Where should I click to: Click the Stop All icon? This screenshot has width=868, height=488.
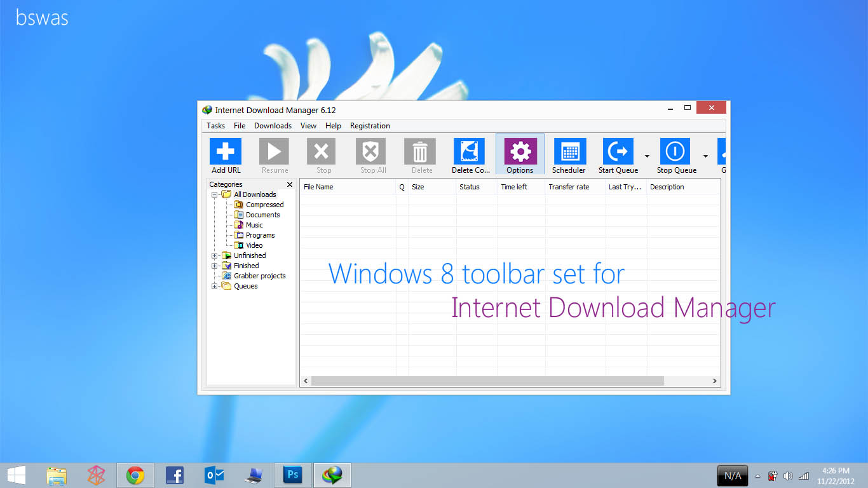(x=370, y=152)
